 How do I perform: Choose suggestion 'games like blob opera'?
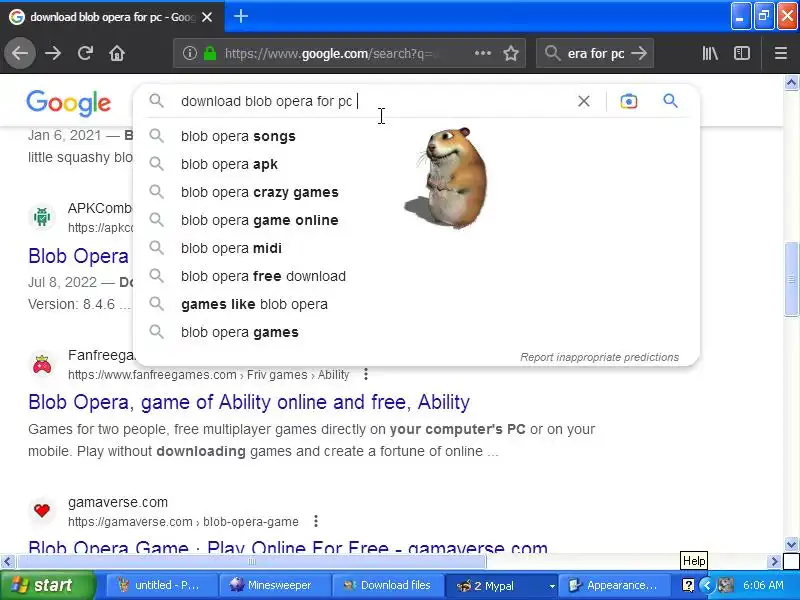(x=416, y=305)
